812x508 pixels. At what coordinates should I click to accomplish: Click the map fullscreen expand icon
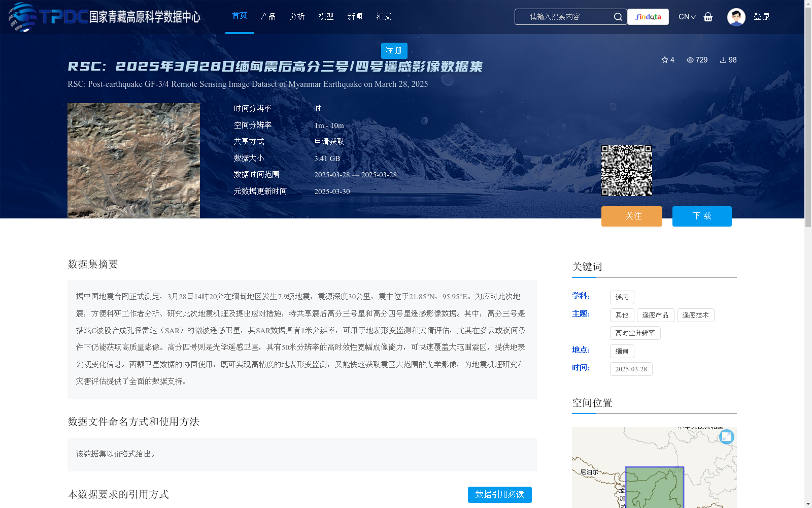coord(727,436)
